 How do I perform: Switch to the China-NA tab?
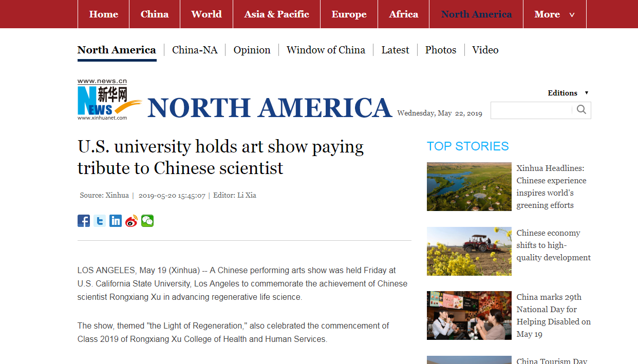(195, 50)
